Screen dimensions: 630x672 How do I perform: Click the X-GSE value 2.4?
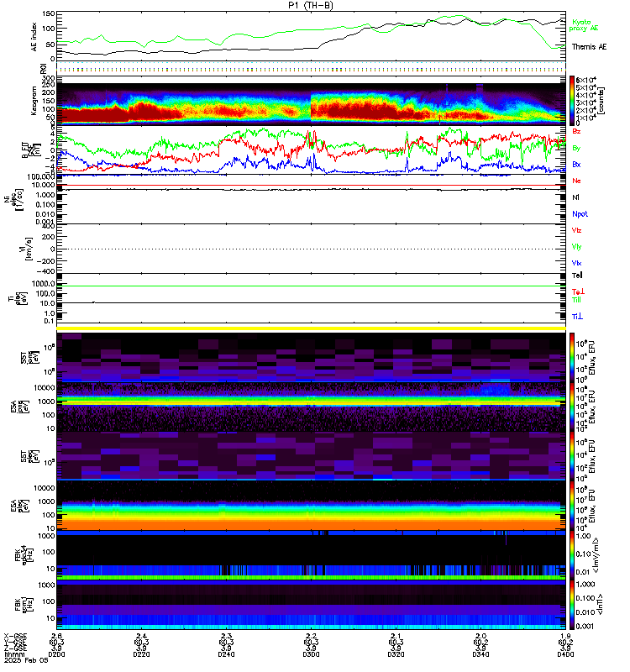[141, 636]
